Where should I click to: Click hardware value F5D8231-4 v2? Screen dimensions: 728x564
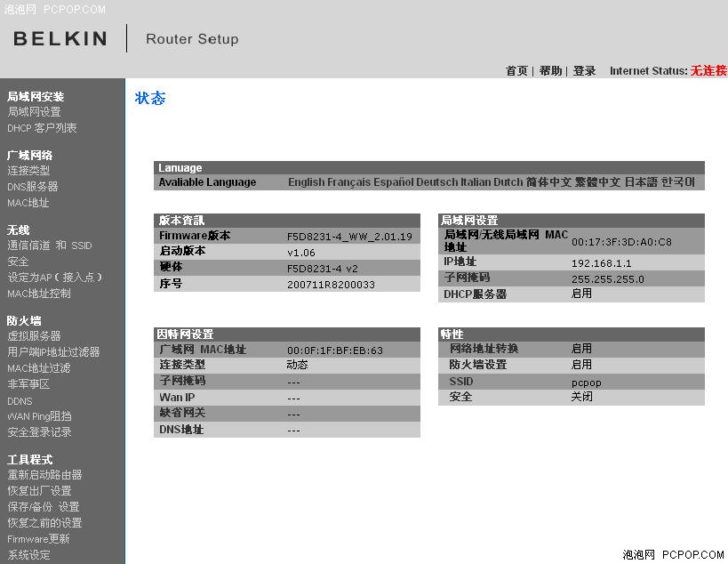coord(322,269)
